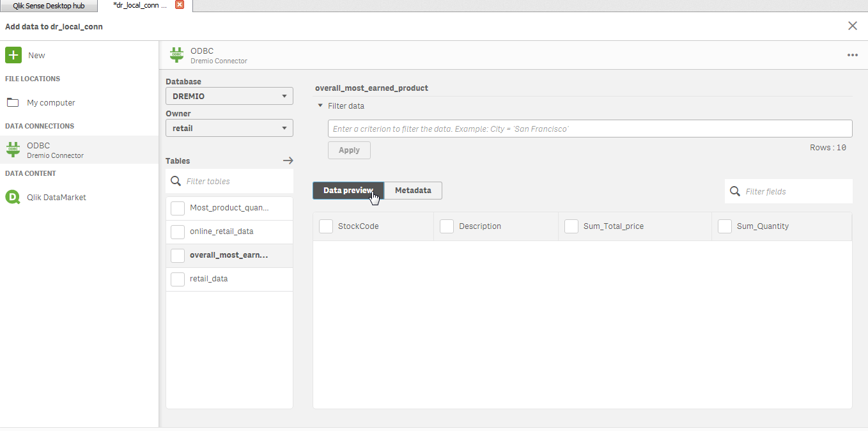Click the overall_most_earned_product title

pos(371,88)
